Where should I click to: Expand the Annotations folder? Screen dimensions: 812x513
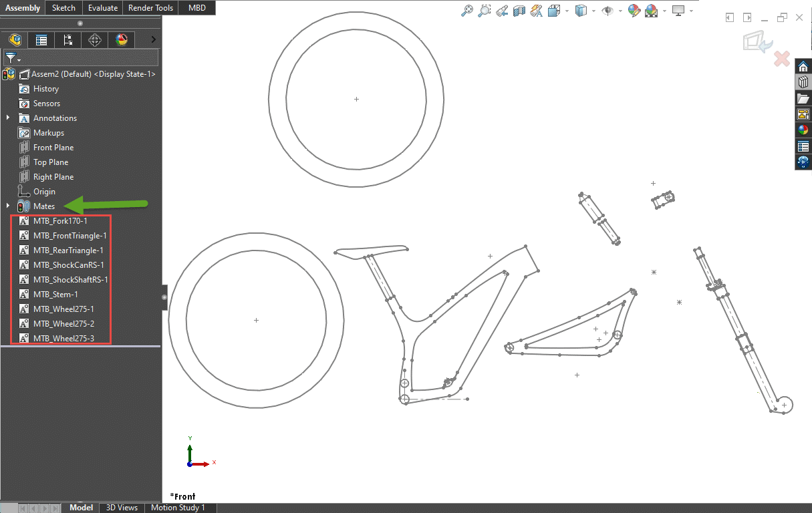tap(8, 118)
